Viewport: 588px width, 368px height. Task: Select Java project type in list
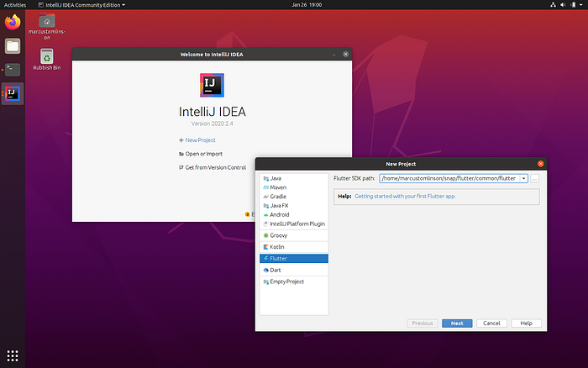(294, 178)
